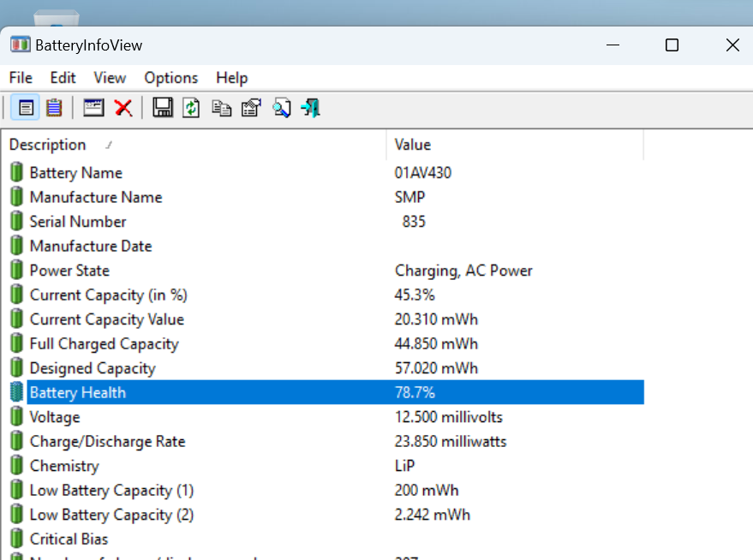Click the battery icon beside Designed Capacity
This screenshot has width=753, height=560.
16,367
